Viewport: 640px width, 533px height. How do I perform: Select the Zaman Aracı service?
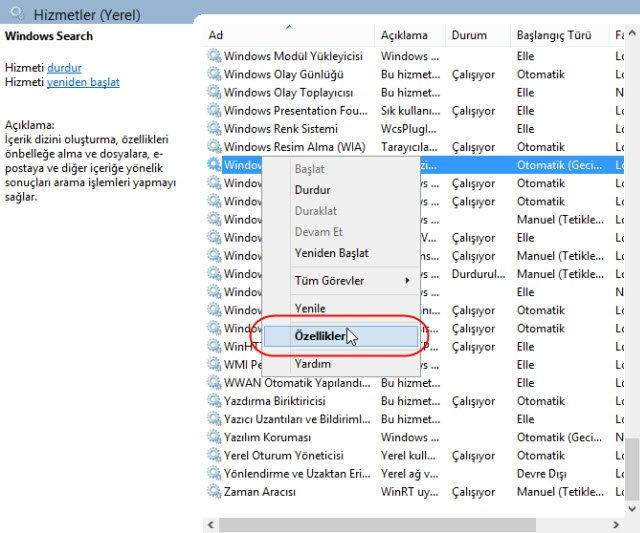click(x=260, y=492)
